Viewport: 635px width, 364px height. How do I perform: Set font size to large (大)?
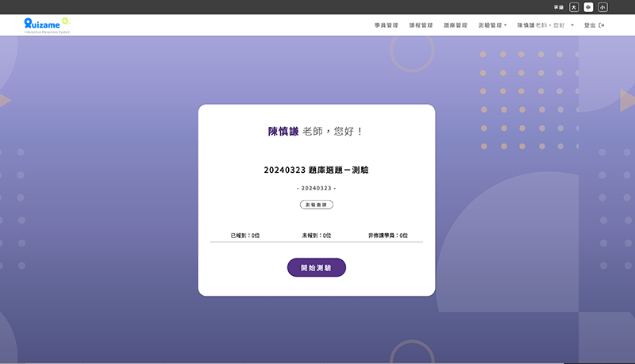(574, 7)
